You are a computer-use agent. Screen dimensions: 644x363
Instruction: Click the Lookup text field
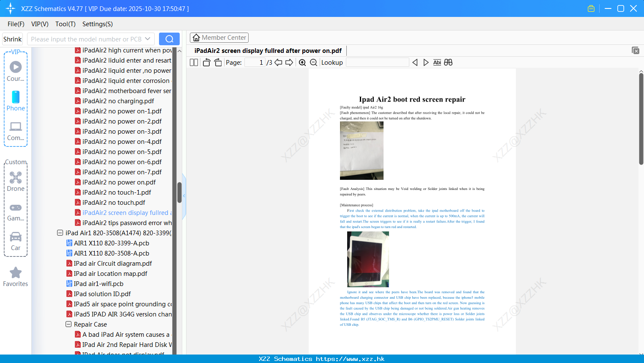click(x=377, y=63)
